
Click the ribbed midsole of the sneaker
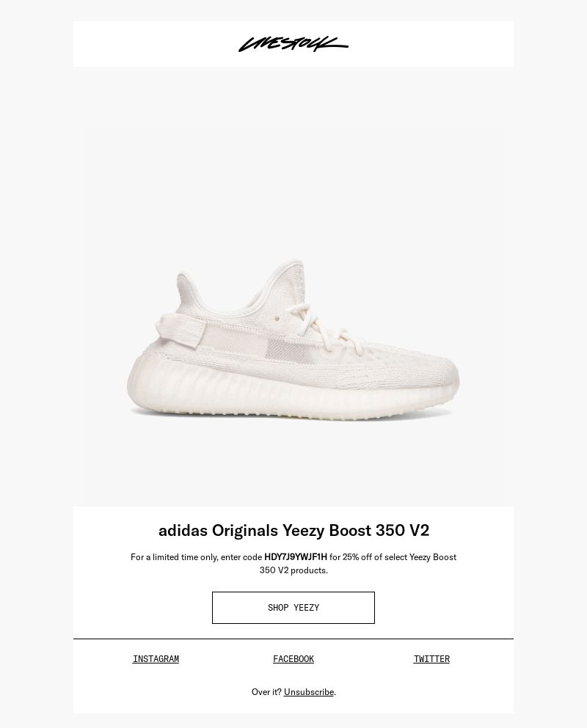291,390
